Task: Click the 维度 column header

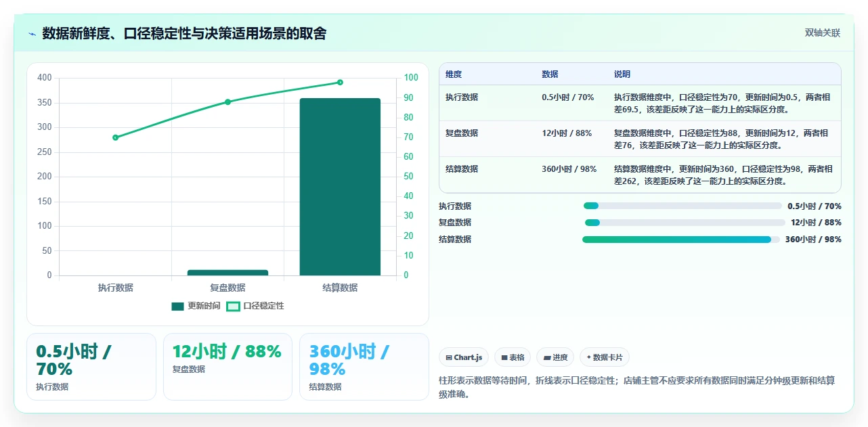Action: coord(454,74)
